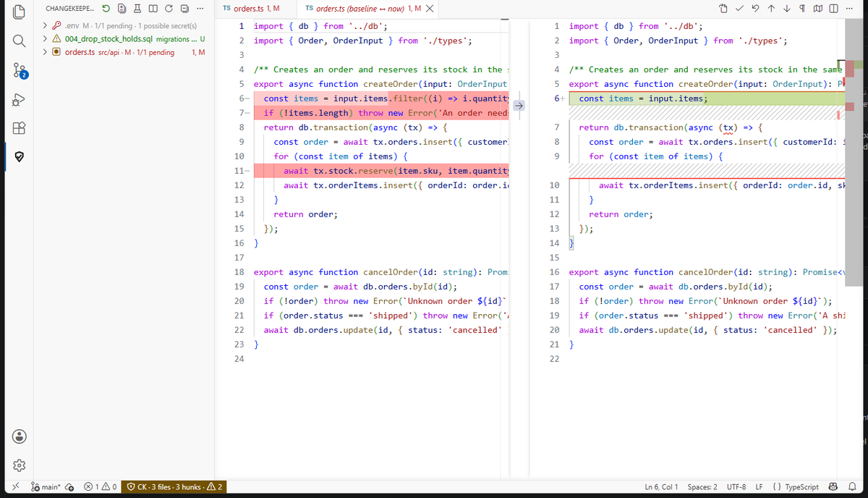Viewport: 868px width, 498px height.
Task: Click the green restore icon in ChangeKeeper header
Action: pos(107,9)
